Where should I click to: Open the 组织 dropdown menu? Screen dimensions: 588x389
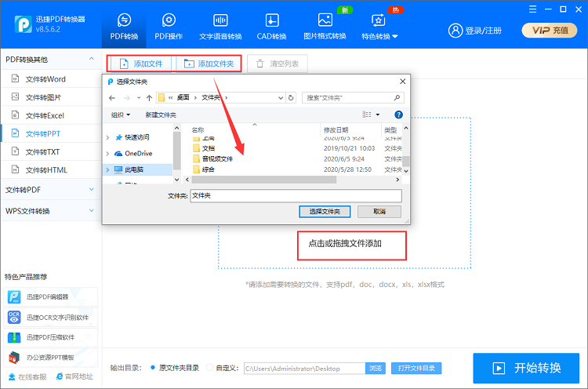[x=121, y=115]
